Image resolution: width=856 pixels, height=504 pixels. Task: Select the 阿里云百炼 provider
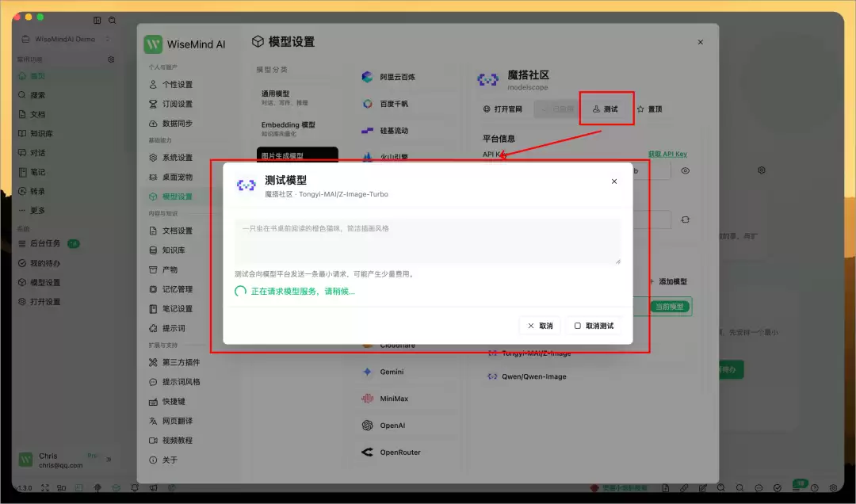pyautogui.click(x=408, y=77)
